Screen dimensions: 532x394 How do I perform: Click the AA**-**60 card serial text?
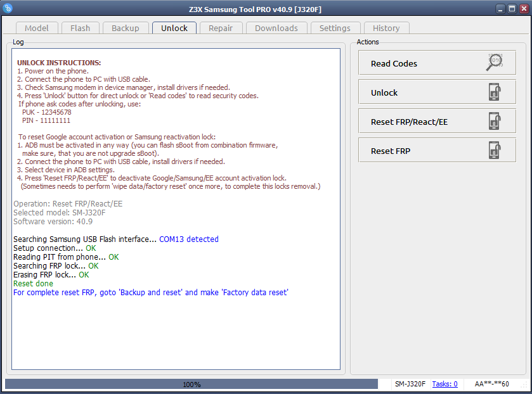pyautogui.click(x=491, y=384)
